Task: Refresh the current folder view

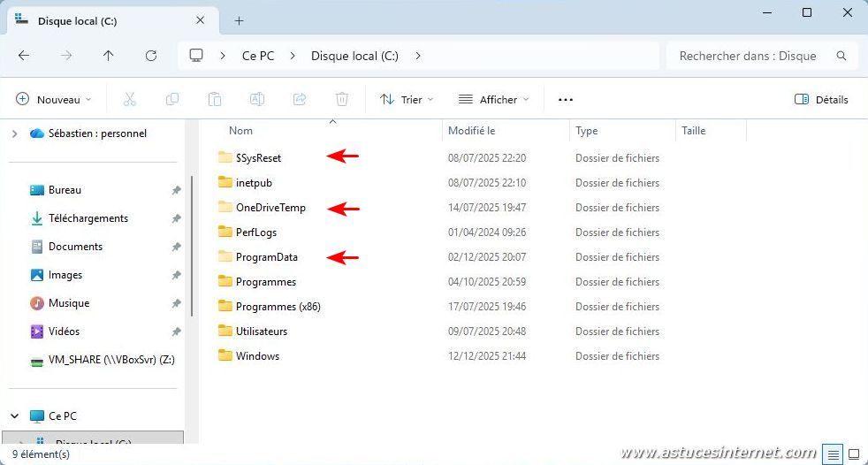Action: click(151, 56)
